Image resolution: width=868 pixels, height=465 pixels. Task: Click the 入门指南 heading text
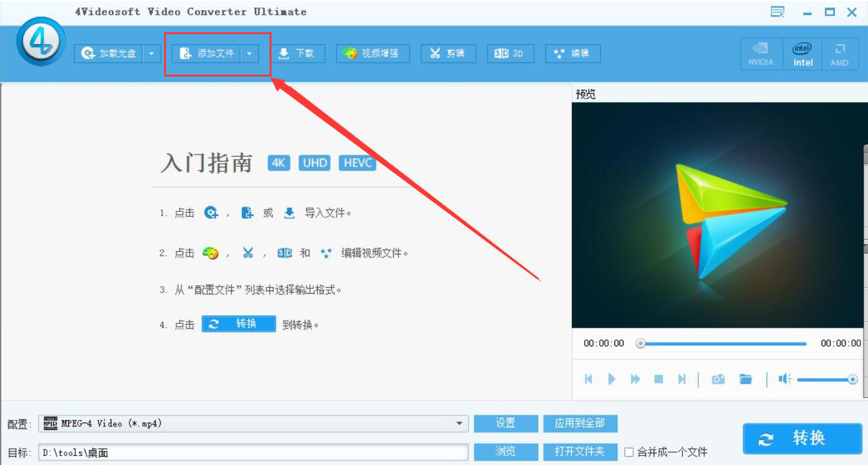click(x=207, y=163)
